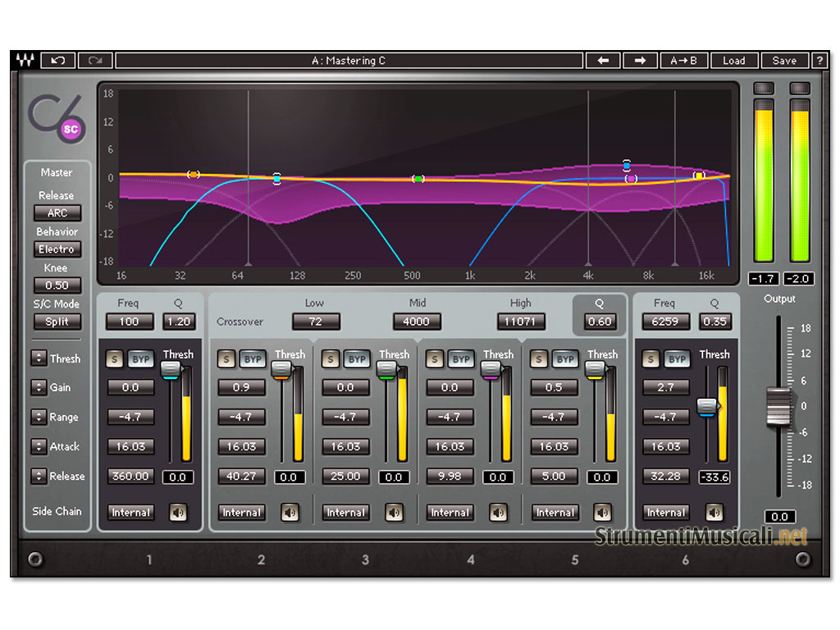The height and width of the screenshot is (630, 840).
Task: Toggle BYP on the Low crossover band
Action: click(x=252, y=359)
